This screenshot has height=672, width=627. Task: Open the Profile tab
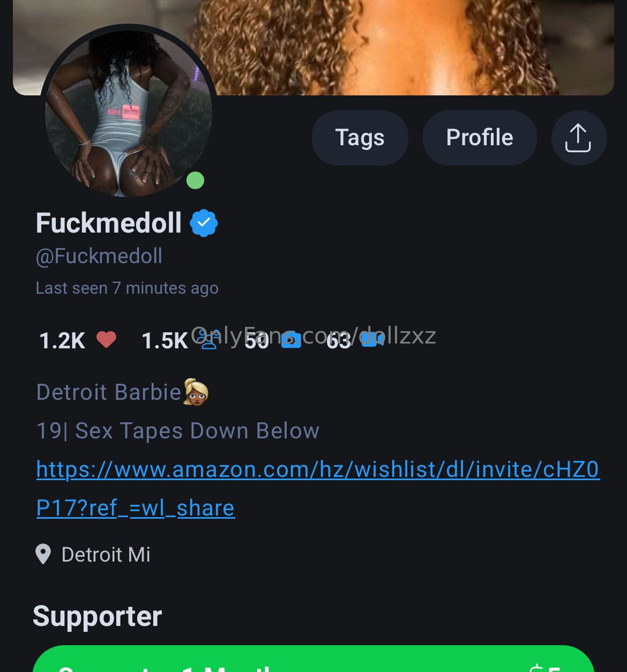tap(480, 138)
